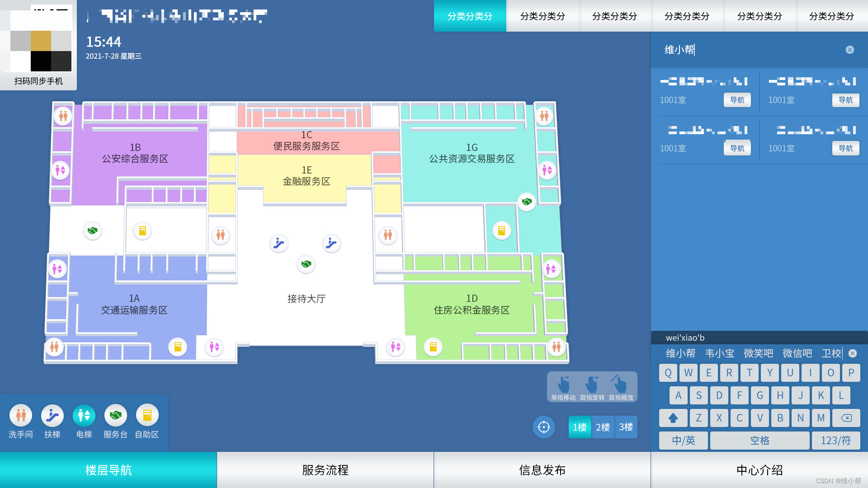
Task: Tap the G key on keyboard
Action: click(x=760, y=395)
